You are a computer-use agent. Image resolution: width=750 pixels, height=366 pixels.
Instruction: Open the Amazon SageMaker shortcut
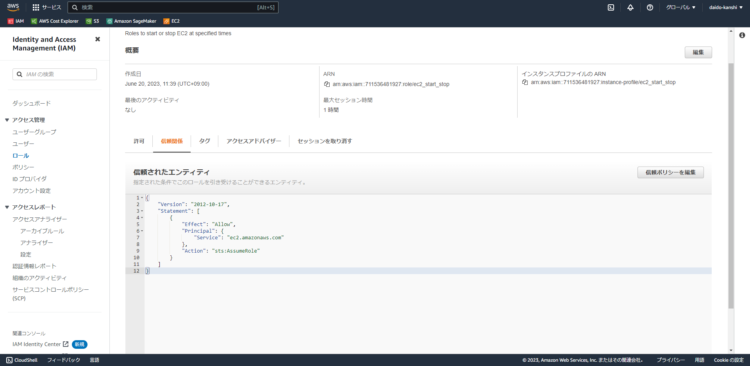click(131, 21)
